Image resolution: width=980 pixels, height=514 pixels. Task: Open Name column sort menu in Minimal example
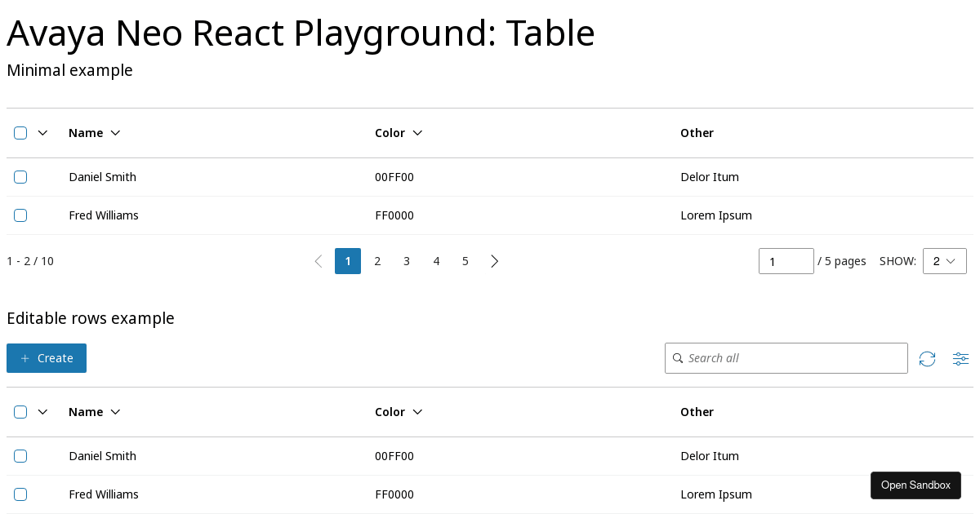[115, 133]
